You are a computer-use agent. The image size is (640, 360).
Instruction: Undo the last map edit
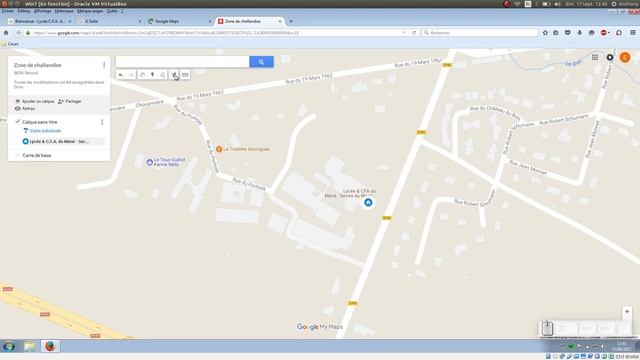(121, 75)
